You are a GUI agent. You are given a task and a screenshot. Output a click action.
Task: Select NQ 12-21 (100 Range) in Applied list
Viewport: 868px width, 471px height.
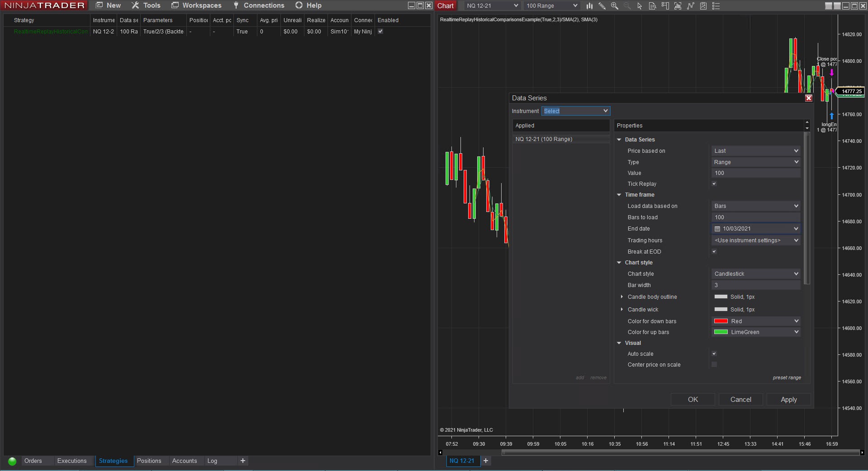pyautogui.click(x=561, y=139)
